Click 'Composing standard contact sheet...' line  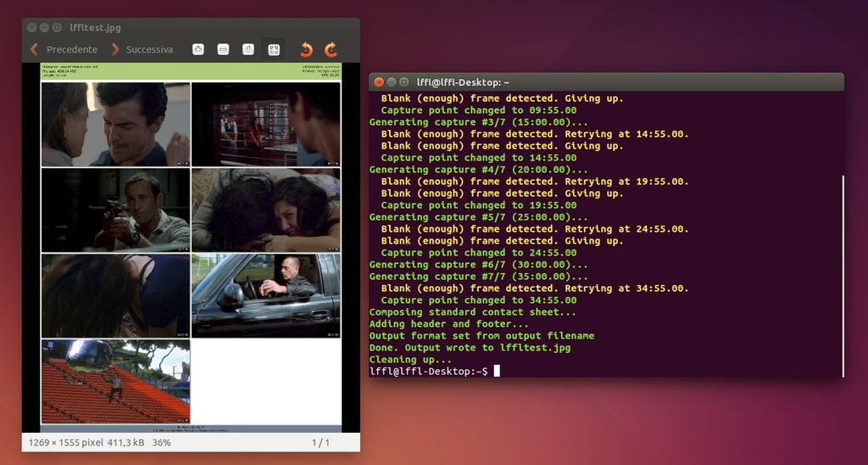pos(473,312)
